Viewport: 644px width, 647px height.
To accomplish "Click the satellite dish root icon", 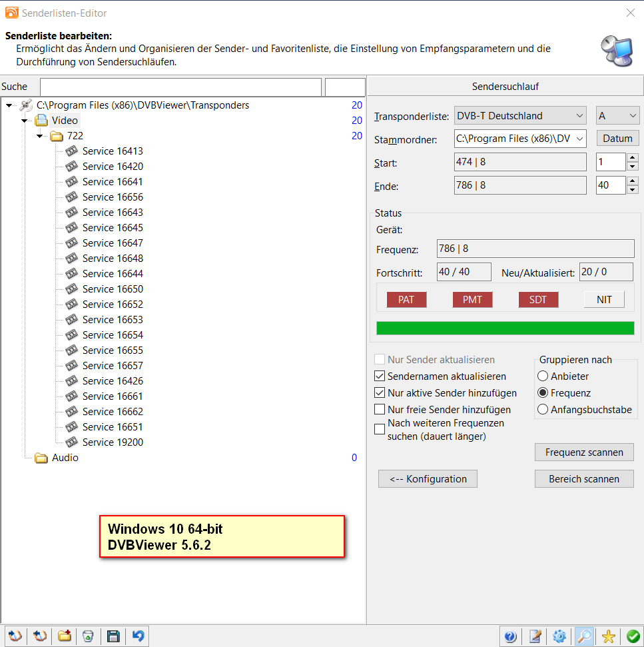I will (x=26, y=105).
